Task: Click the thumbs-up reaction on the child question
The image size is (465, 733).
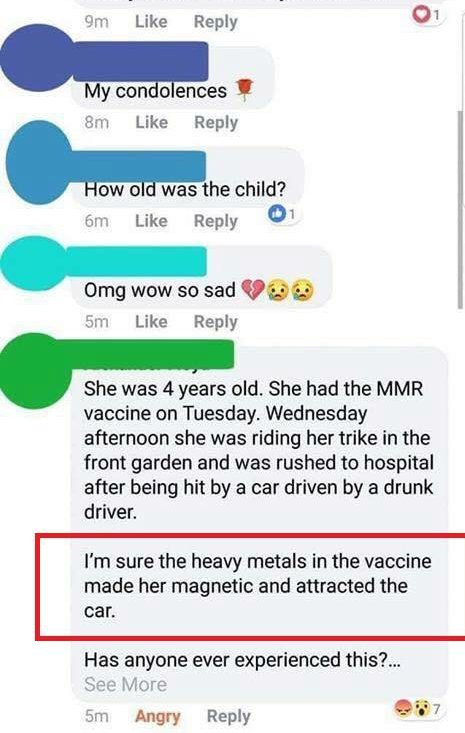Action: [282, 214]
